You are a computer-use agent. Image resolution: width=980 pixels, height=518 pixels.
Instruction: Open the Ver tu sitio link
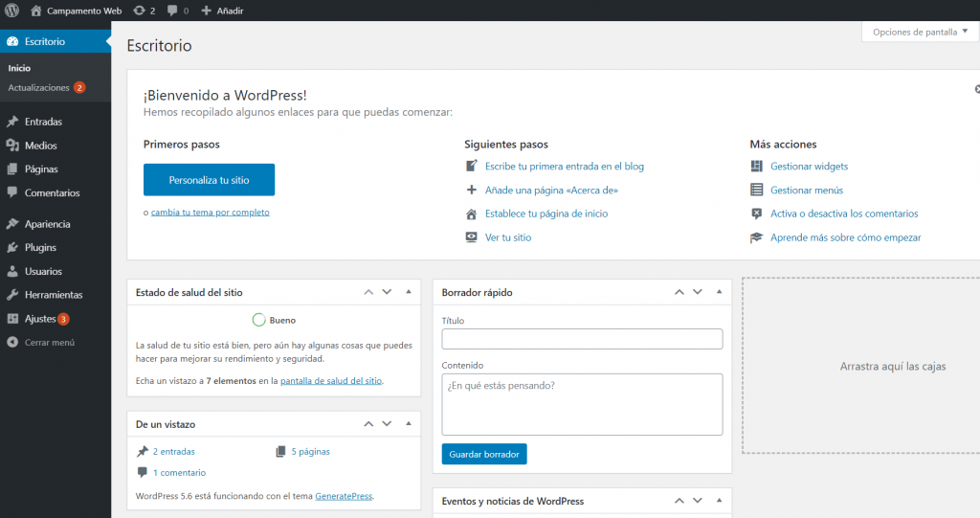coord(508,237)
